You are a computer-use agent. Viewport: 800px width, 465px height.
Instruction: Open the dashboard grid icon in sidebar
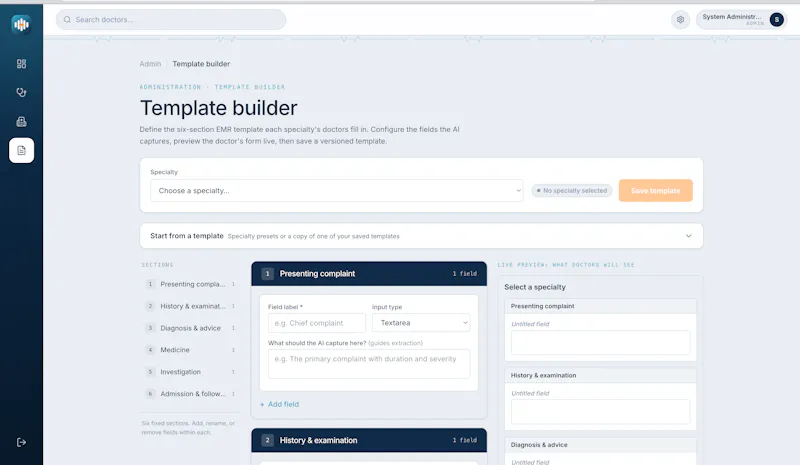pyautogui.click(x=21, y=64)
